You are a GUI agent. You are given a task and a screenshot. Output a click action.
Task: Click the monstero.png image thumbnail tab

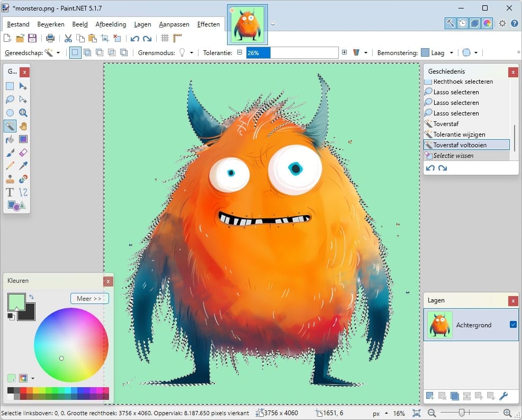pos(247,24)
